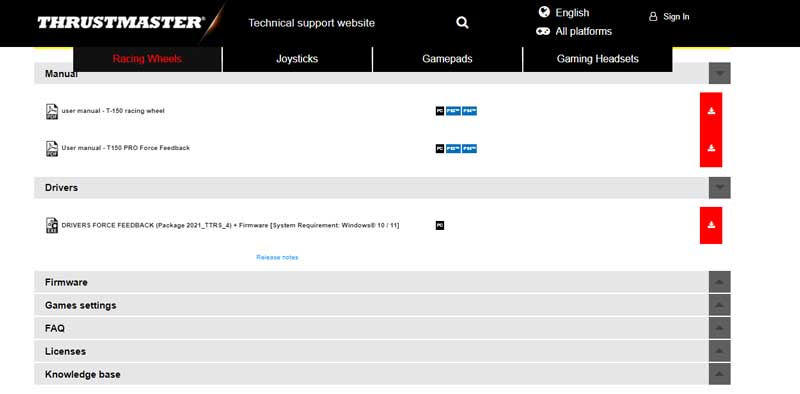Click the globe language icon

click(544, 12)
